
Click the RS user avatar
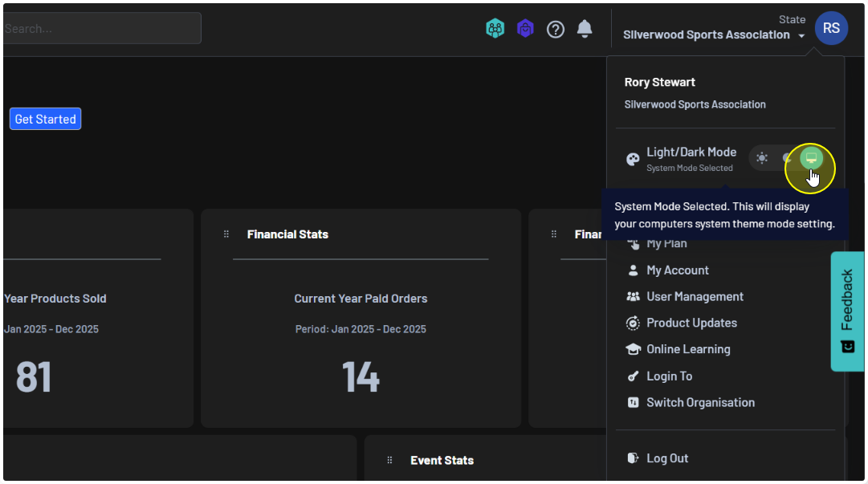click(831, 29)
